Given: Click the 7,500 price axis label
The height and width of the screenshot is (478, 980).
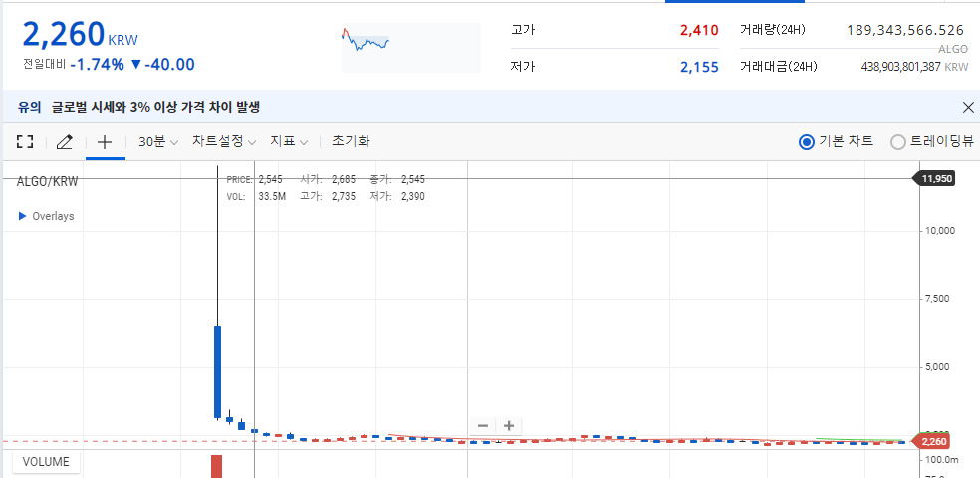Looking at the screenshot, I should pyautogui.click(x=937, y=299).
